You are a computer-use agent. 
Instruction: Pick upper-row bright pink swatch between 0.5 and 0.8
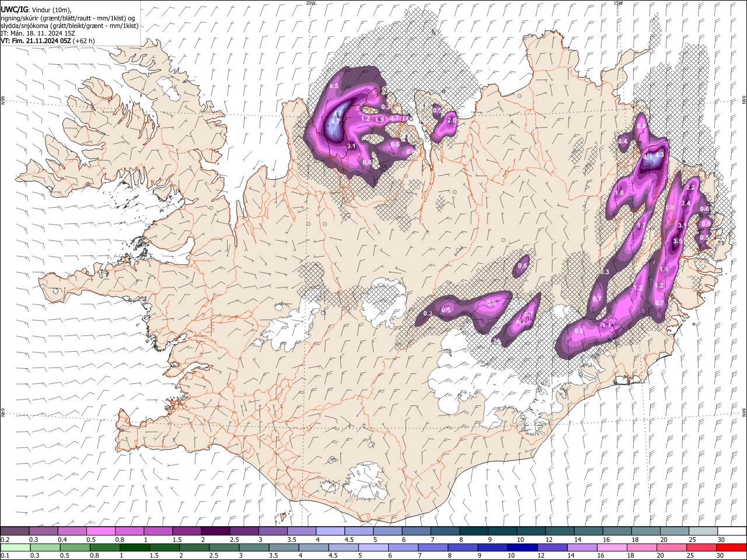click(100, 531)
